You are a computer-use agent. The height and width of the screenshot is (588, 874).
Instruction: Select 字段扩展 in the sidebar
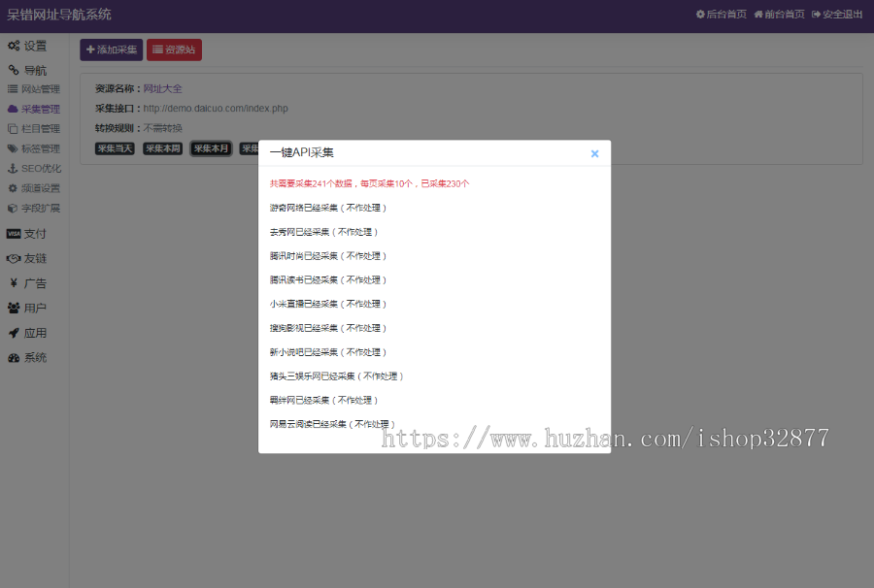tap(35, 209)
